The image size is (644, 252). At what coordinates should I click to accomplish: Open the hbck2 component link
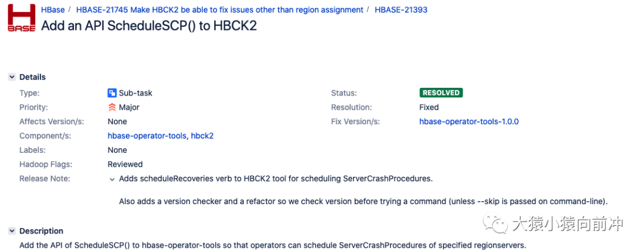point(202,136)
